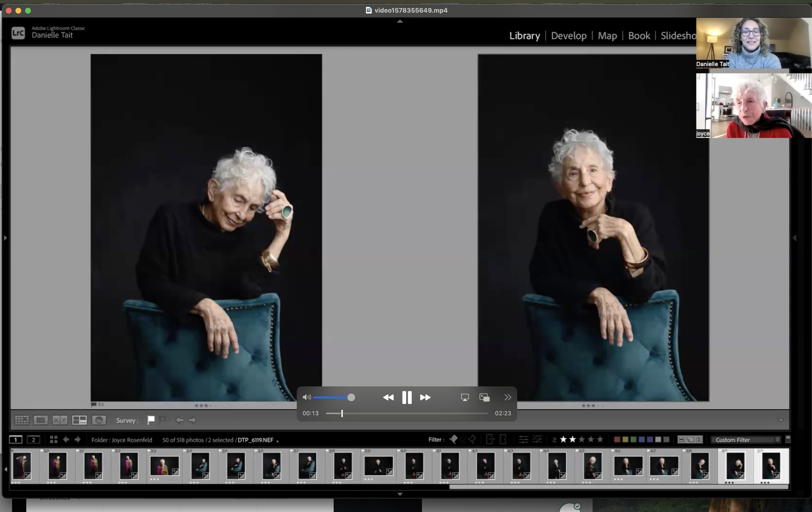Screen dimensions: 812x512
Task: Fast-forward the video
Action: [425, 397]
